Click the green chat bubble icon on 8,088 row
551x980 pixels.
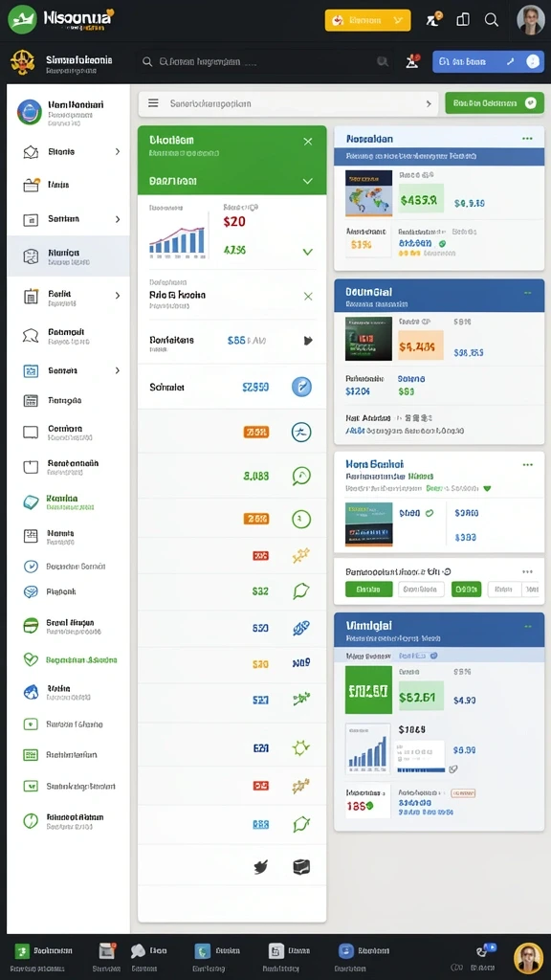click(301, 477)
